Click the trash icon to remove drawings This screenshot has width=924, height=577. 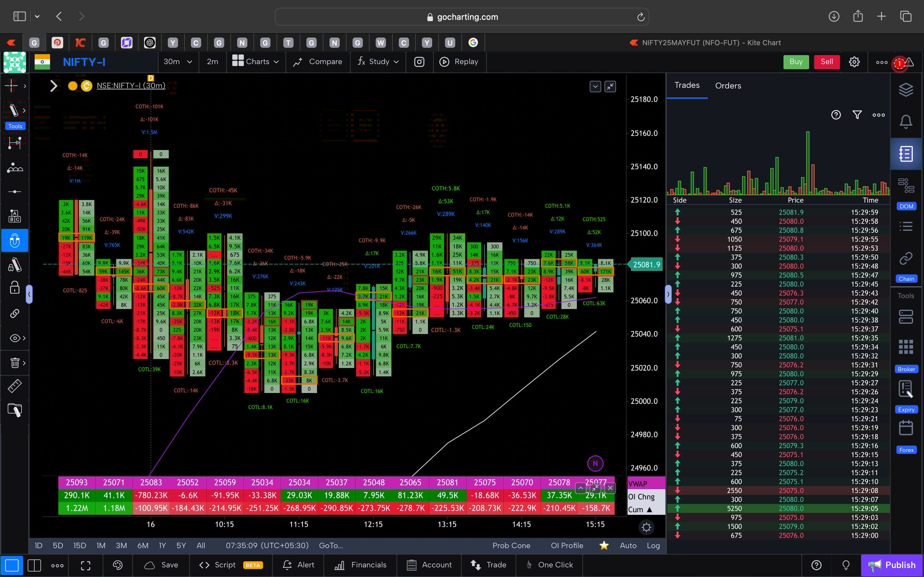(15, 363)
